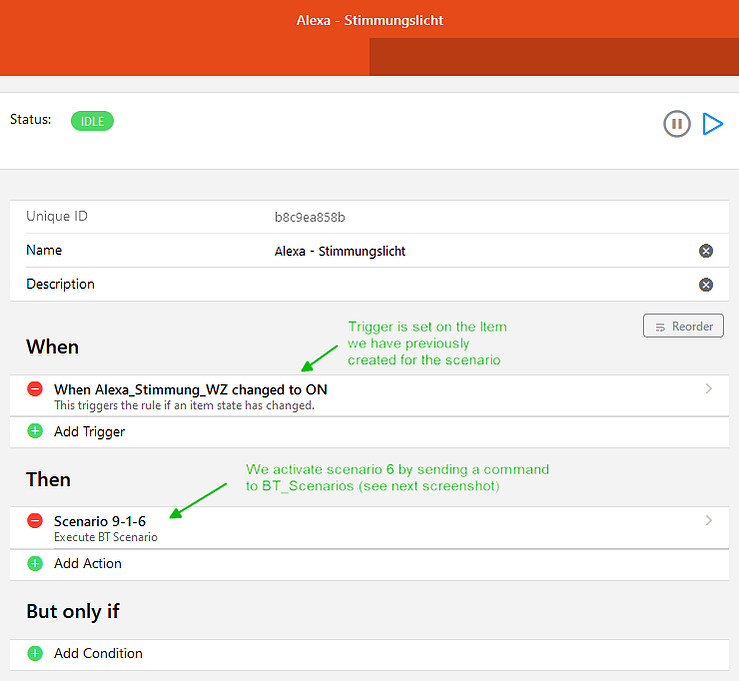Image resolution: width=739 pixels, height=681 pixels.
Task: Select the Add Trigger label
Action: click(90, 432)
